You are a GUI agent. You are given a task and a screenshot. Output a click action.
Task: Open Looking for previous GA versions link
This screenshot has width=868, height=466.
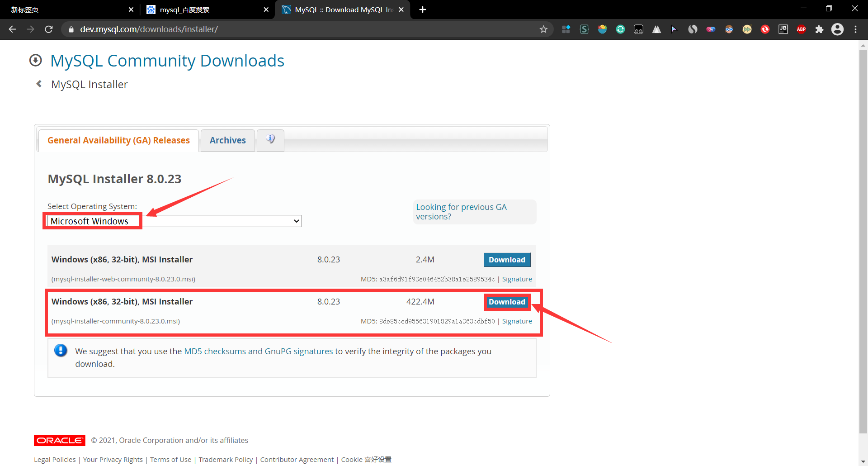pos(461,212)
